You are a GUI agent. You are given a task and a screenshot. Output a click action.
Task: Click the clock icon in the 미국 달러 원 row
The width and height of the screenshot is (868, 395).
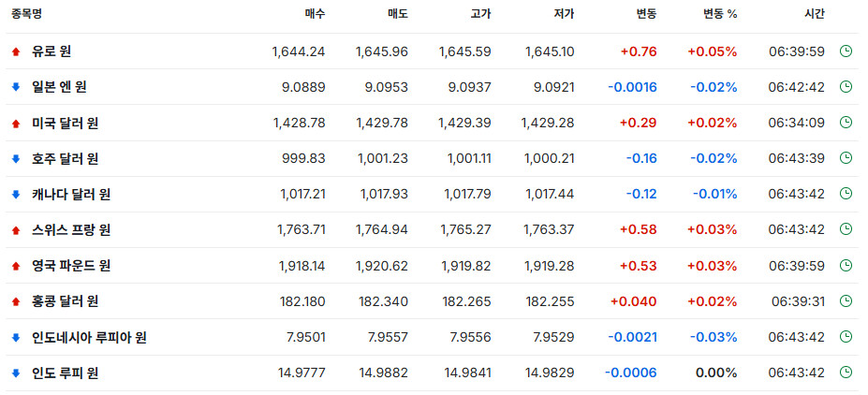tap(846, 123)
